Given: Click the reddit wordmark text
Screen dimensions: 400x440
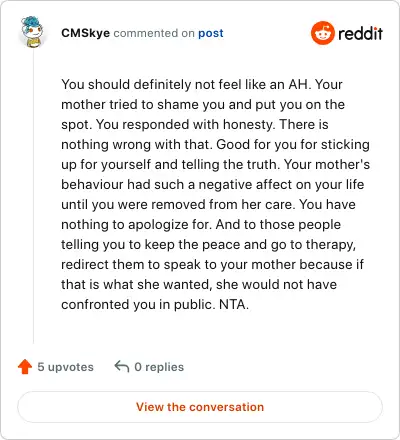Looking at the screenshot, I should pos(360,33).
